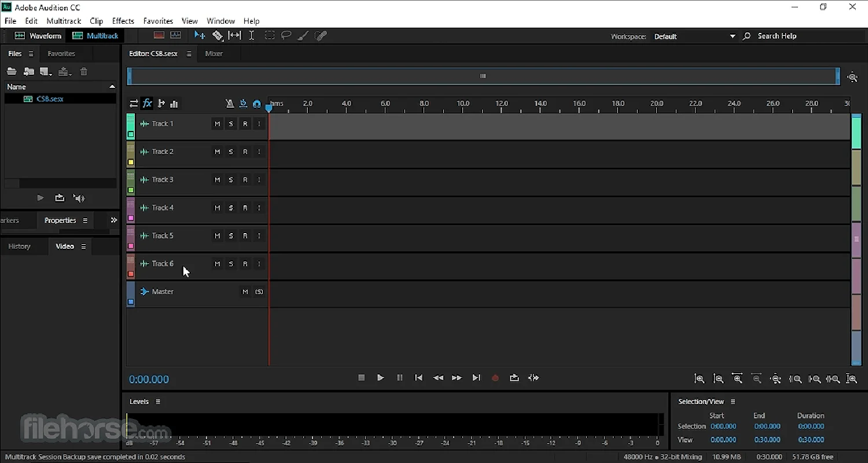This screenshot has height=463, width=868.
Task: Open the Editor panel menu icon
Action: click(189, 54)
